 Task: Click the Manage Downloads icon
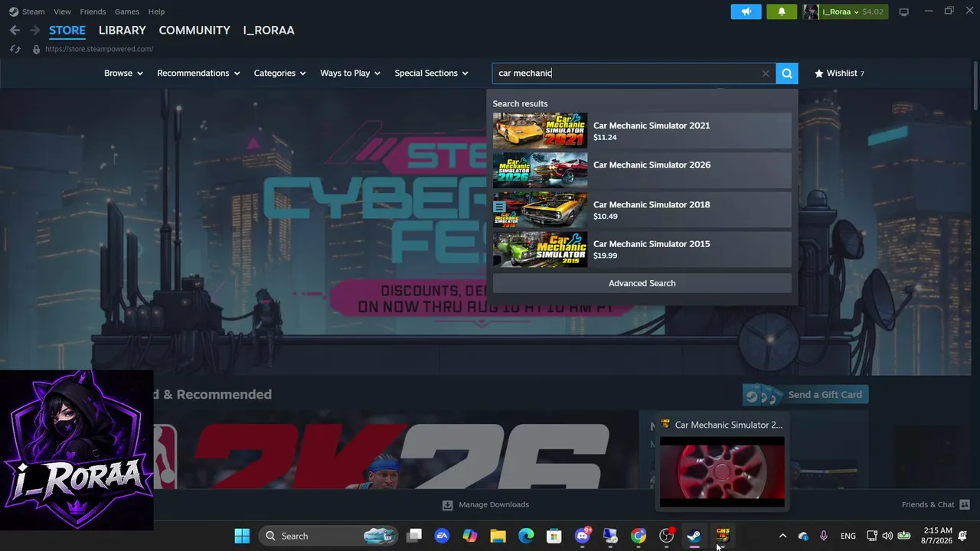(x=447, y=504)
